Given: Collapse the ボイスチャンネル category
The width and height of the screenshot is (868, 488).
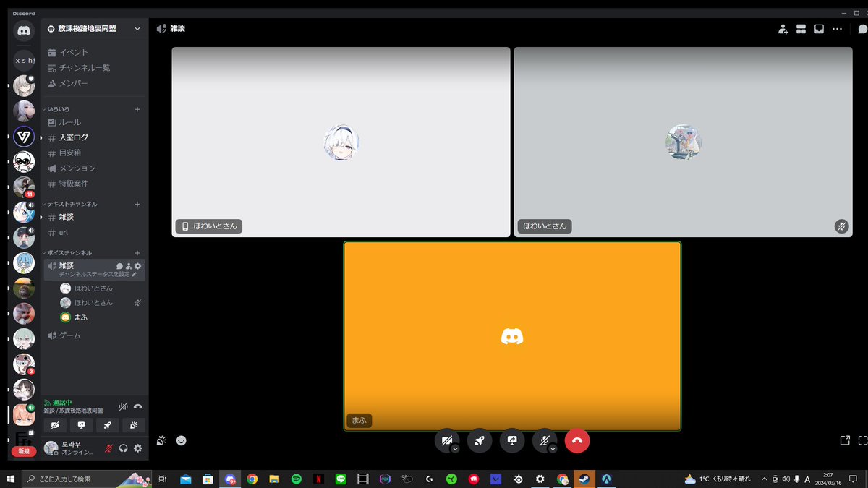Looking at the screenshot, I should (x=68, y=253).
